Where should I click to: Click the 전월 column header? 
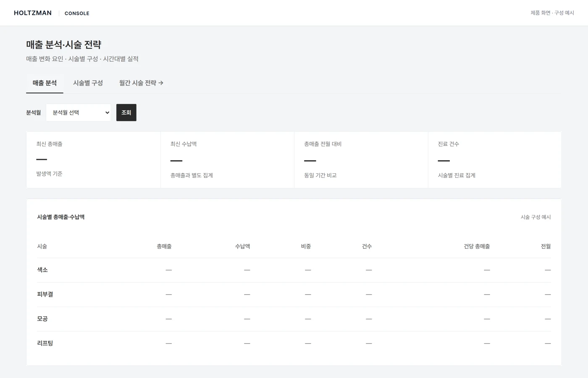click(546, 246)
